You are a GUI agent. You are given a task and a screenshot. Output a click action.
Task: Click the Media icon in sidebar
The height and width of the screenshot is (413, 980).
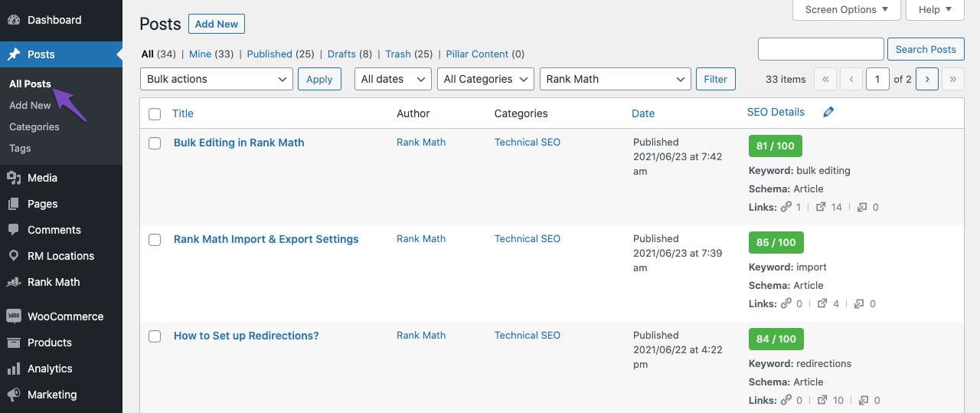[14, 178]
